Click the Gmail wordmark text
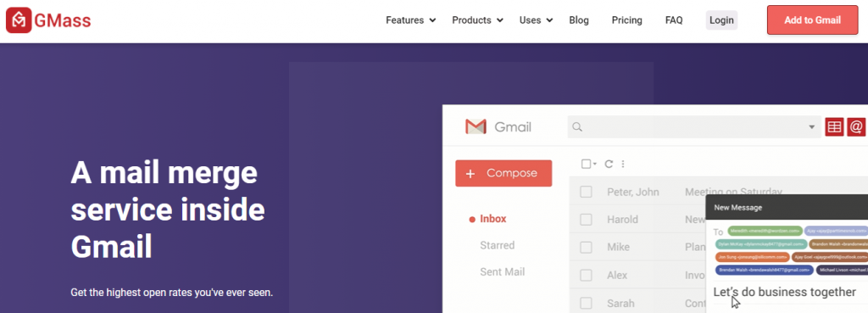This screenshot has height=313, width=868. click(x=513, y=127)
